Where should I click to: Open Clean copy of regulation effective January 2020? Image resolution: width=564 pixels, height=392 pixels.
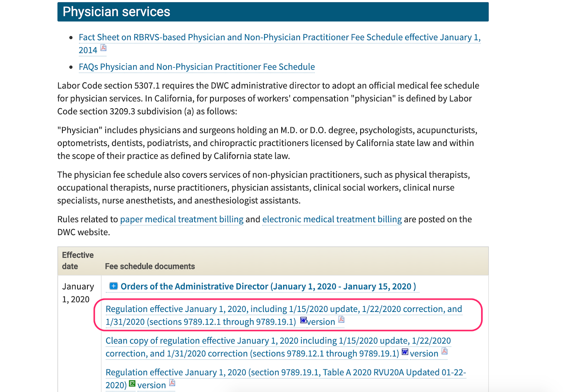click(x=278, y=347)
